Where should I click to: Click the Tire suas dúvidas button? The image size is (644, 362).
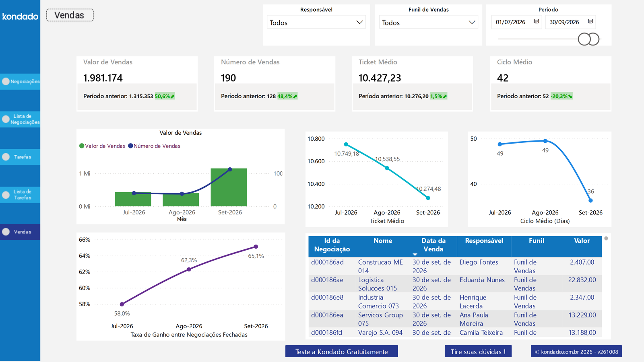tap(478, 352)
